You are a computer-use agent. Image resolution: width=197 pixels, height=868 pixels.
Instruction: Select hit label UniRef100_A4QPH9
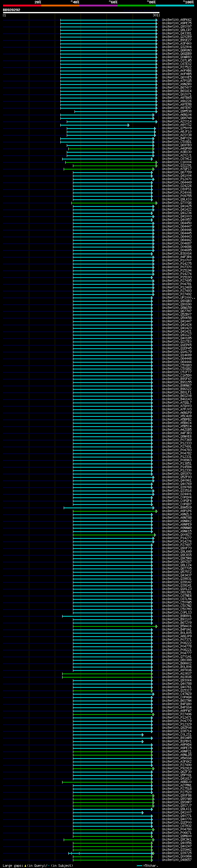(177, 149)
